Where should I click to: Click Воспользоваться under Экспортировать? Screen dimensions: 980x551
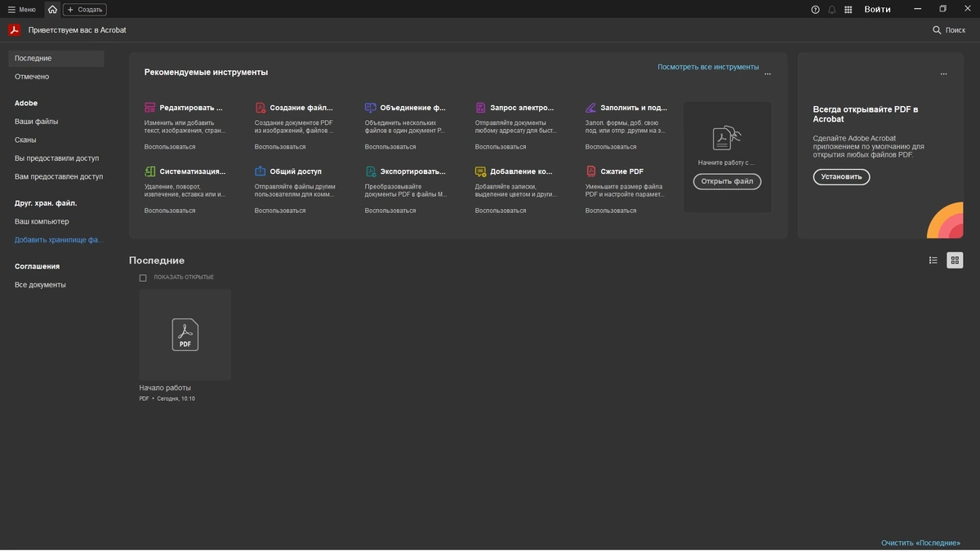click(x=390, y=211)
